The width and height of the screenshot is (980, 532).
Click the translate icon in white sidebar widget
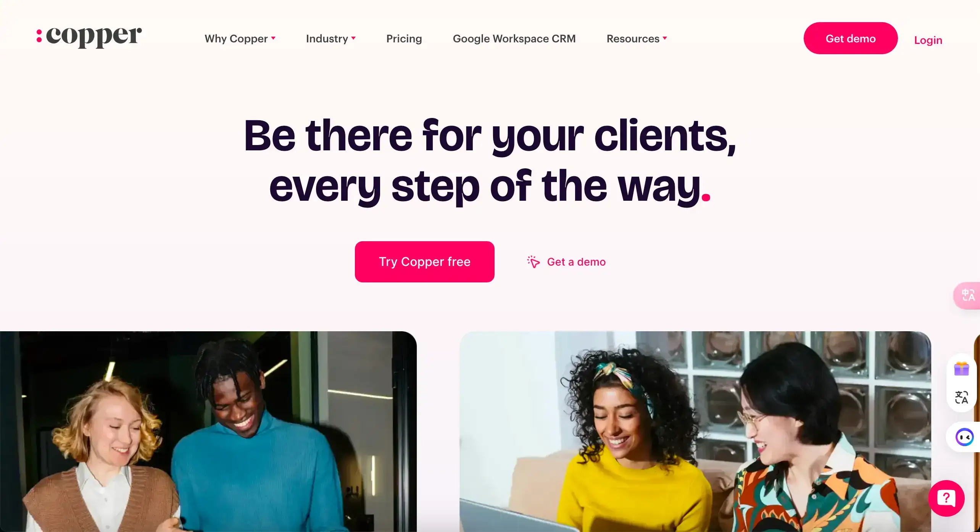click(961, 397)
